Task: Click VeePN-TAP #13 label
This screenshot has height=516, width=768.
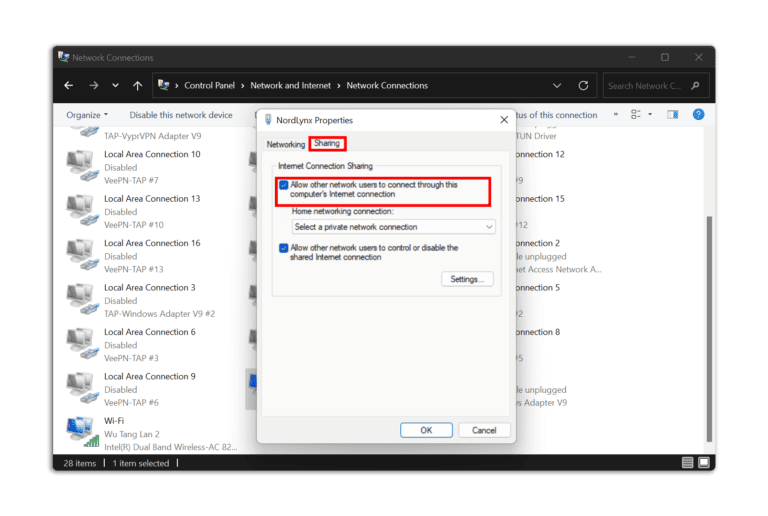Action: (x=134, y=270)
